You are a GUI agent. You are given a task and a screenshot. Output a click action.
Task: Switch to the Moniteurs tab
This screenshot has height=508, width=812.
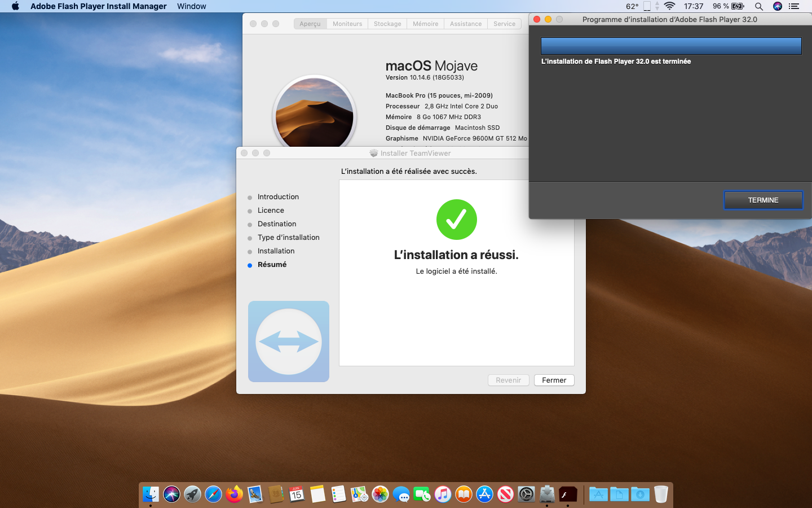347,24
